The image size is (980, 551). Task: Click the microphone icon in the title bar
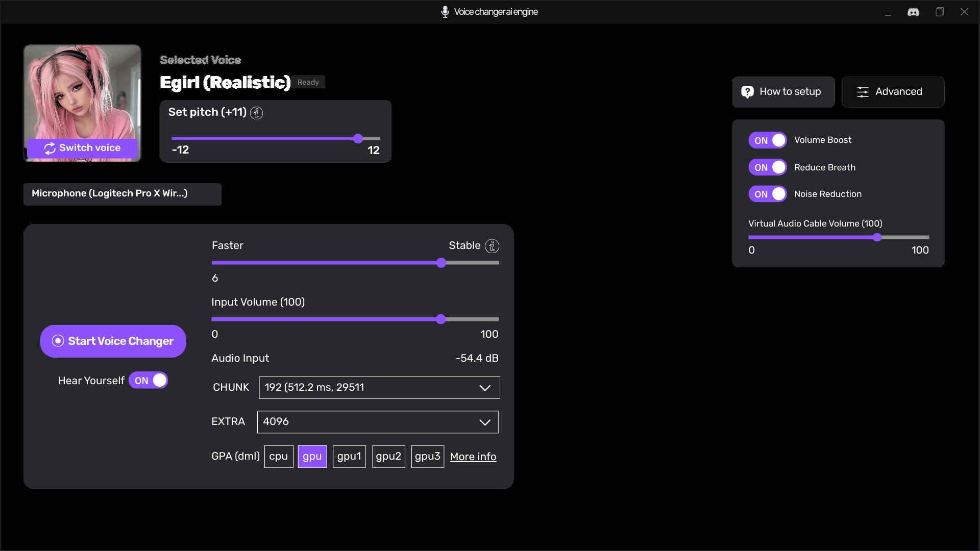tap(445, 11)
